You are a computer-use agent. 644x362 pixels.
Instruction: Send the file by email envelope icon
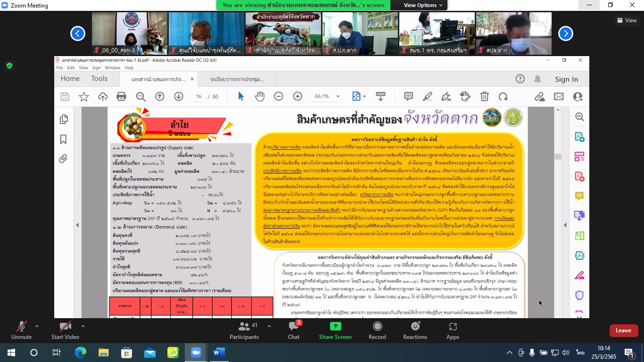point(559,96)
